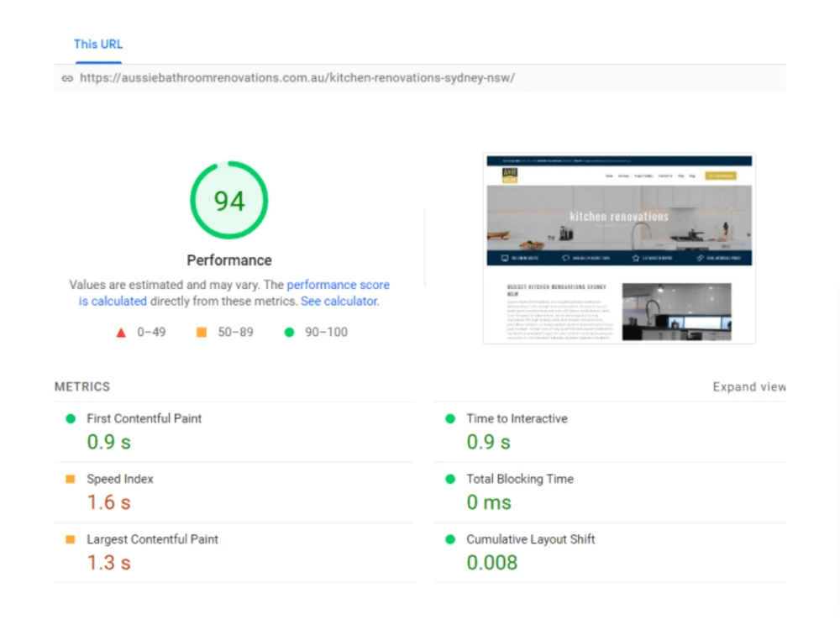Click the 0.9 s Time to Interactive value
Viewport: 840px width, 630px height.
[489, 443]
